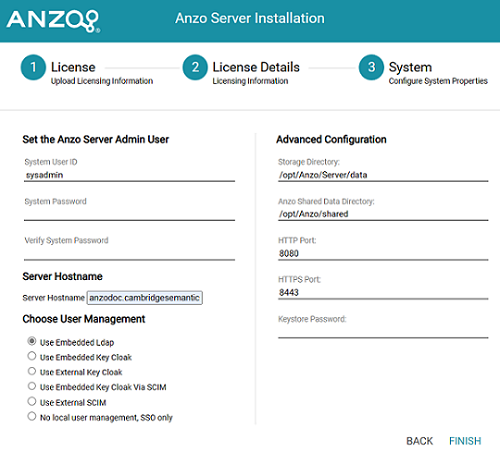Screen dimensions: 500x452
Task: Click the FINISH button
Action: (x=465, y=441)
